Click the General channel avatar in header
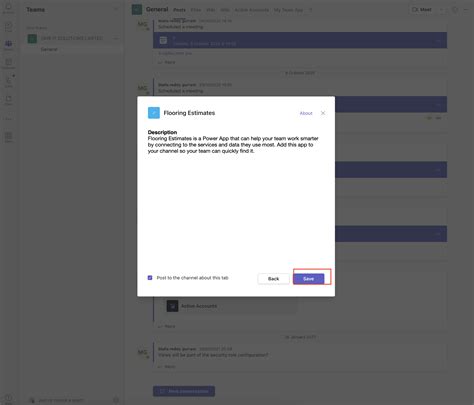 pos(137,10)
